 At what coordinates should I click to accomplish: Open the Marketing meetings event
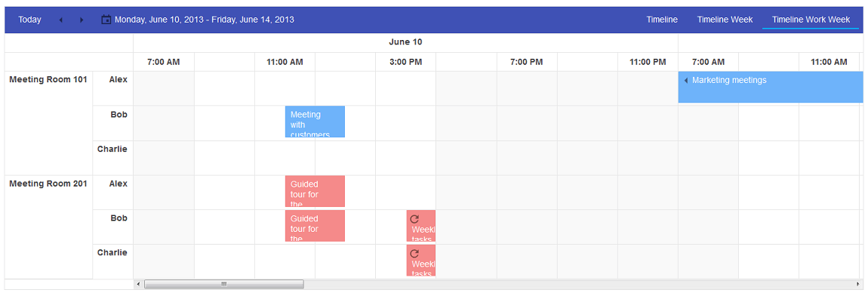(771, 87)
